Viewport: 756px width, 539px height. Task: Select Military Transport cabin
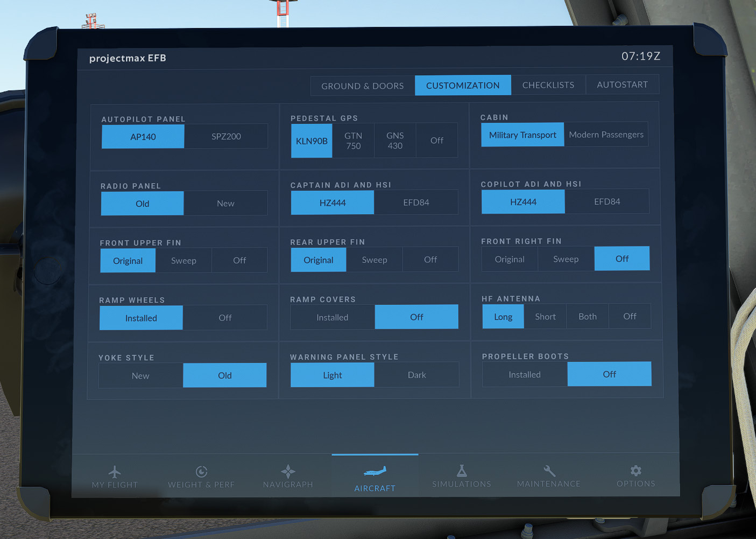[522, 135]
